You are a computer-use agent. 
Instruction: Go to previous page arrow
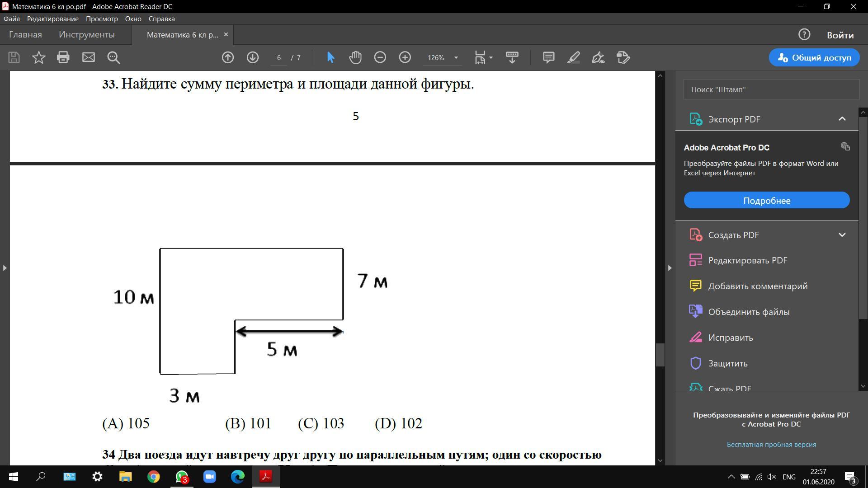pyautogui.click(x=228, y=57)
